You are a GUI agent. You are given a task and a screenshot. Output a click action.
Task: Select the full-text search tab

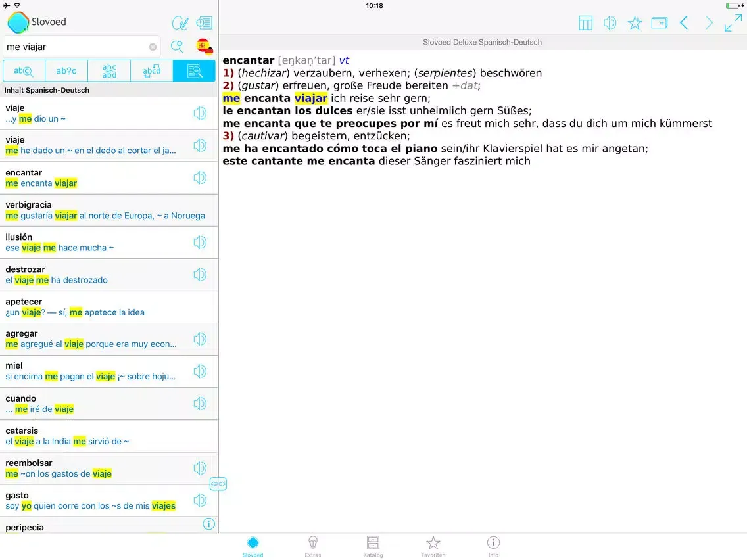click(x=195, y=71)
